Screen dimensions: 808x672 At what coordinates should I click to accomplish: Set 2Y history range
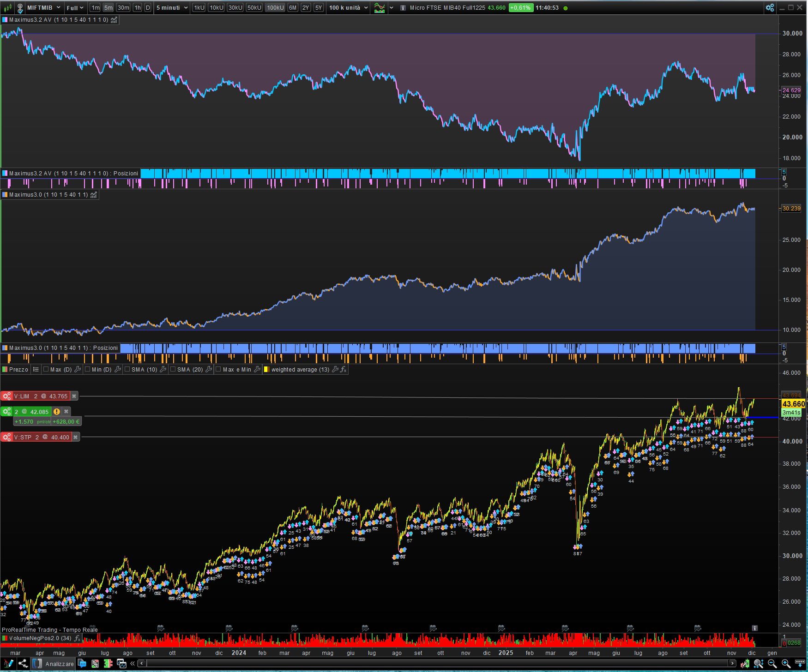click(x=306, y=8)
